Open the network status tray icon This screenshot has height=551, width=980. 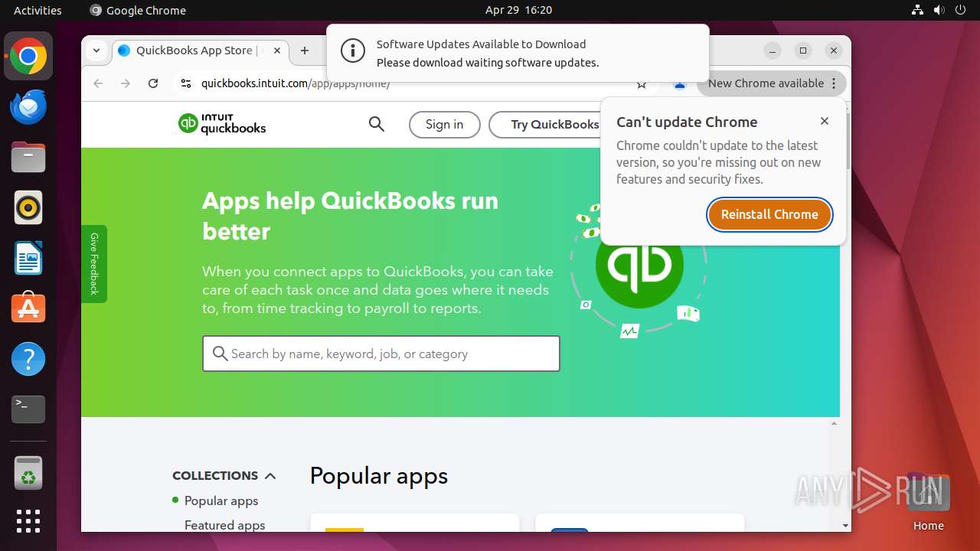click(917, 10)
